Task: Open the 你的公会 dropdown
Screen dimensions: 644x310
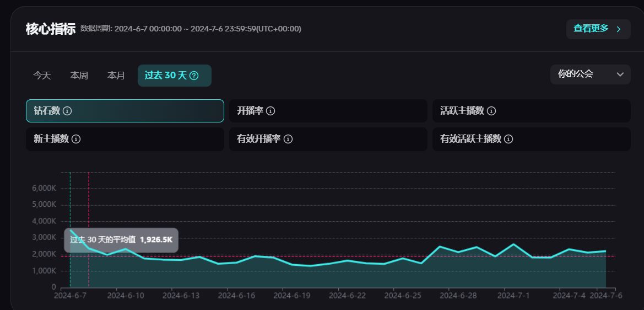Action: tap(590, 74)
